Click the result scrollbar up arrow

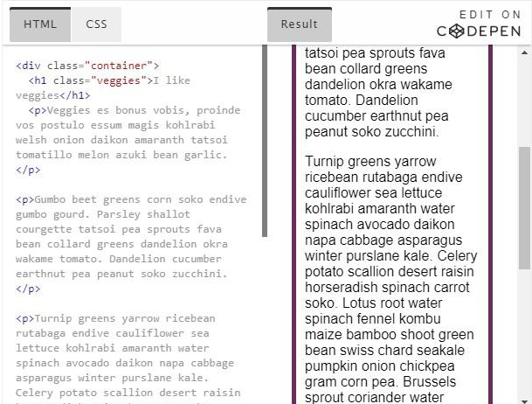[524, 52]
